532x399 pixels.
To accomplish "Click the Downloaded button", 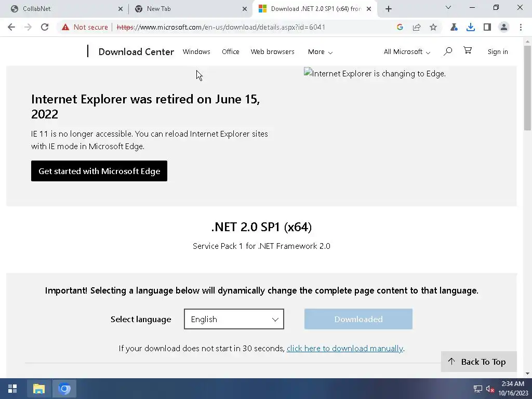I will 358,319.
